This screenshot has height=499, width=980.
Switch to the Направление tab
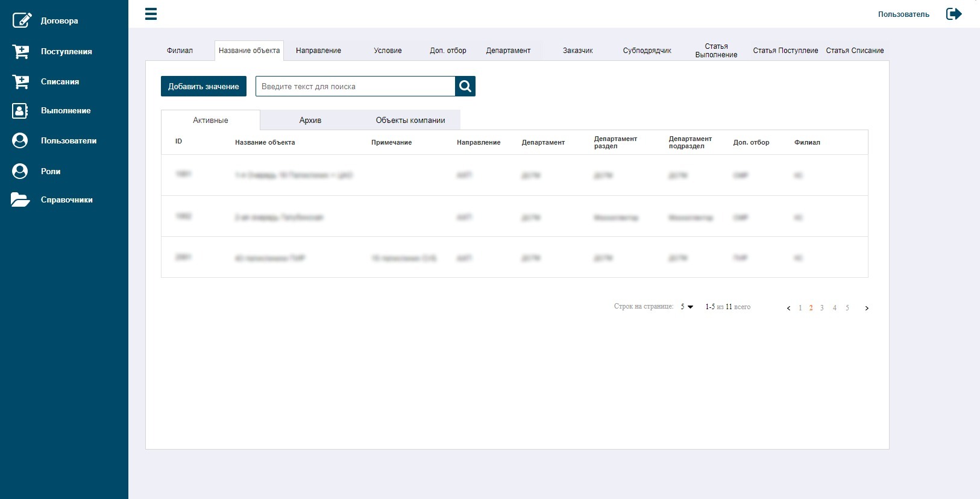(x=318, y=51)
